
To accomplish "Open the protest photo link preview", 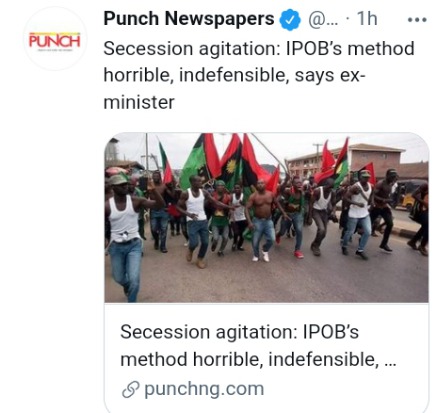I will [x=266, y=218].
